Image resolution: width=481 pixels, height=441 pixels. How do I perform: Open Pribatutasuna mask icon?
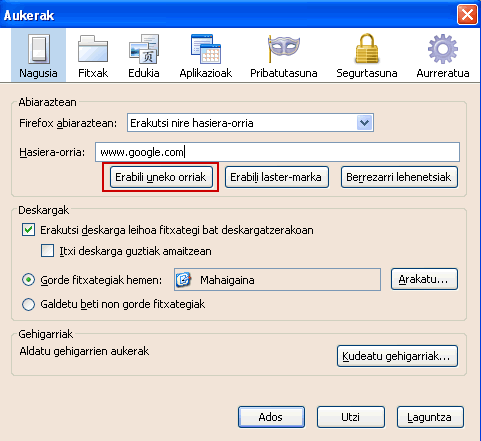[x=284, y=49]
